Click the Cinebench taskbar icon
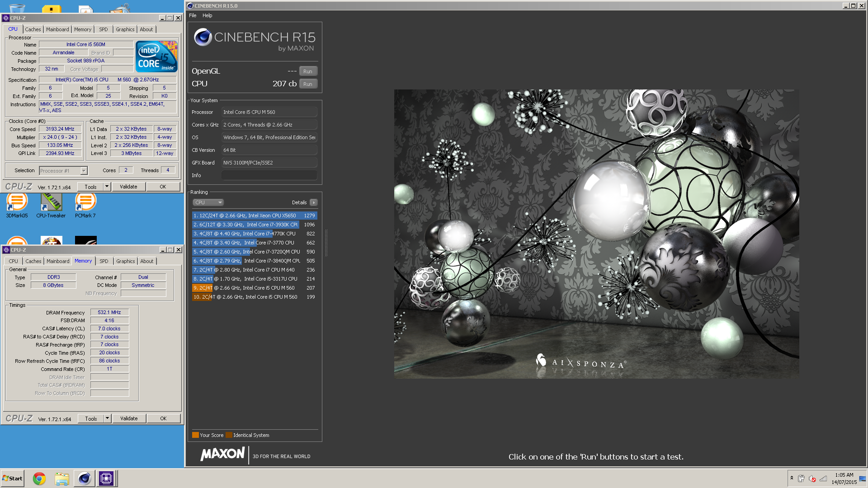Image resolution: width=868 pixels, height=488 pixels. (84, 479)
